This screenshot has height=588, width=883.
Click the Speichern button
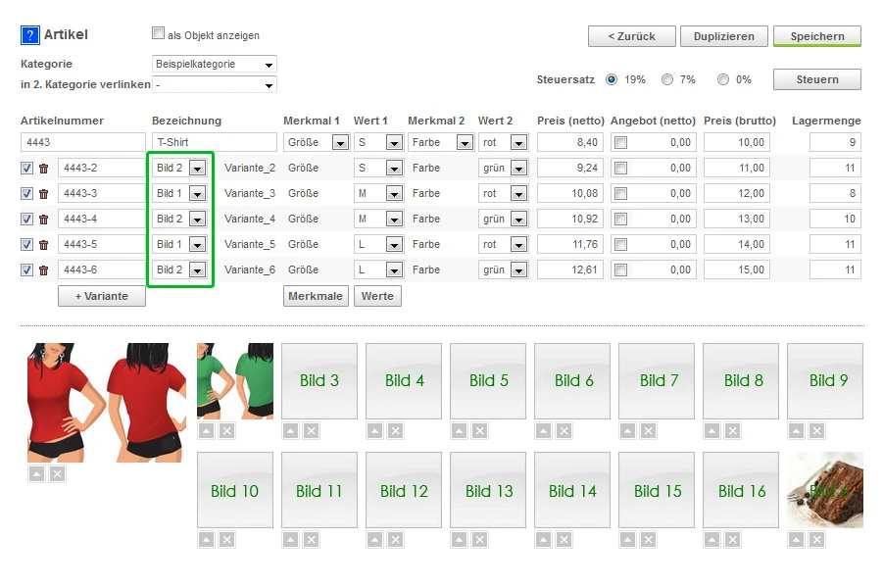click(817, 36)
